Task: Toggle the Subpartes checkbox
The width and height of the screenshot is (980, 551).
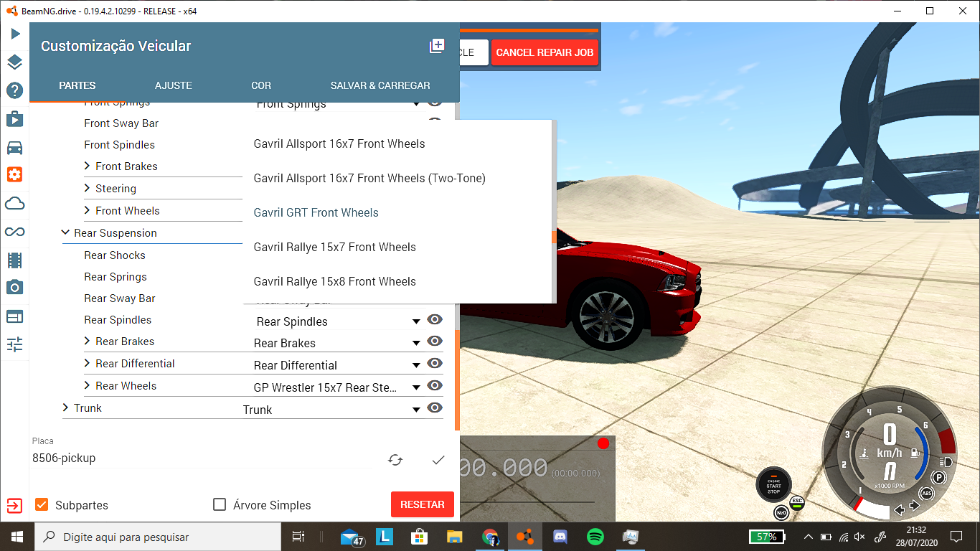Action: coord(42,504)
